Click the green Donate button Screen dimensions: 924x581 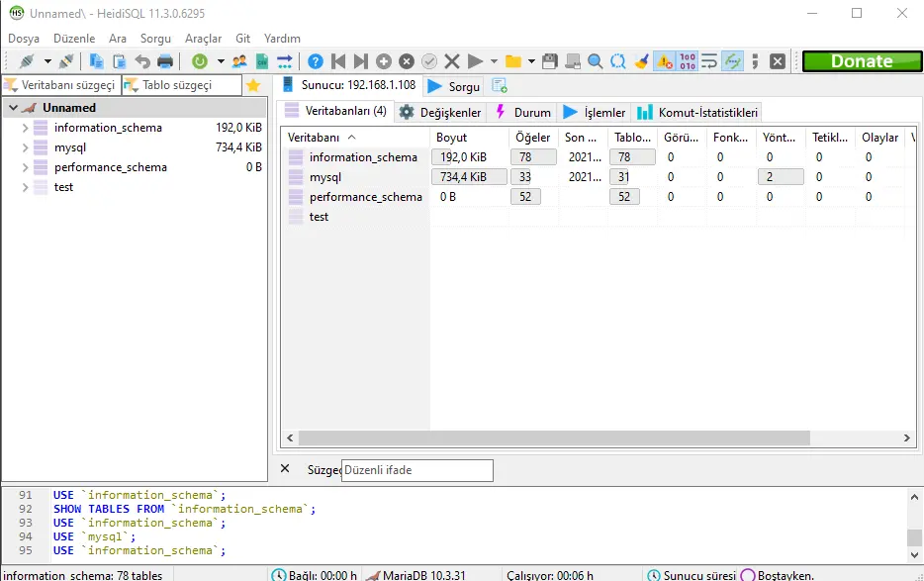862,61
